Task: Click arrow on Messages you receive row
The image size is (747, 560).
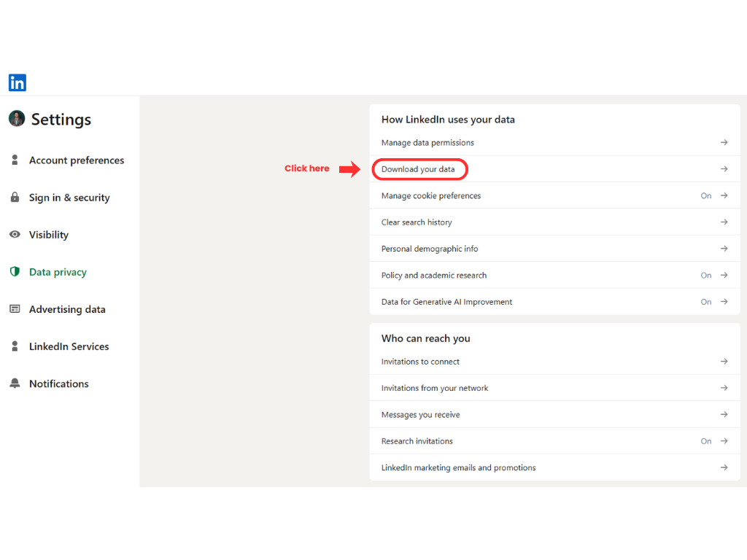Action: pos(724,415)
